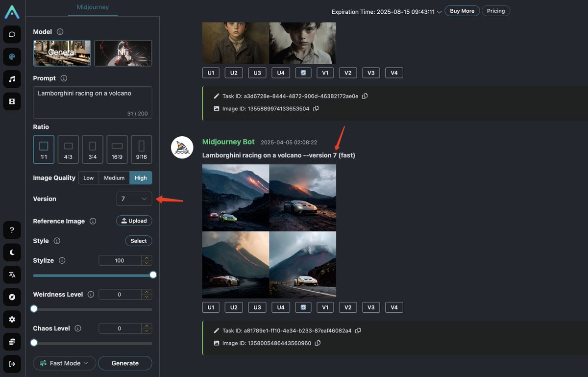Decrease Weirdness Level with down arrow
Image resolution: width=588 pixels, height=377 pixels.
pos(147,297)
